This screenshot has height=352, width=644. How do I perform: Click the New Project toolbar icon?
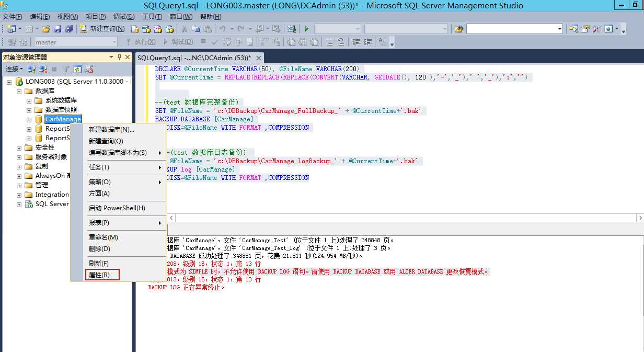pos(11,29)
